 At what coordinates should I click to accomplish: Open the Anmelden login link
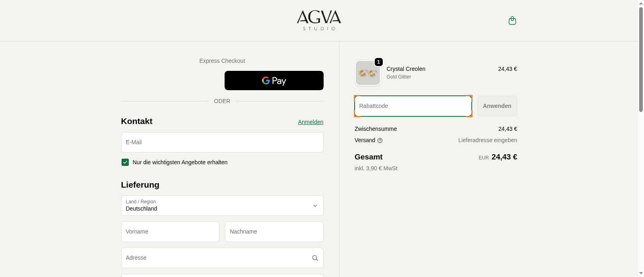coord(310,122)
